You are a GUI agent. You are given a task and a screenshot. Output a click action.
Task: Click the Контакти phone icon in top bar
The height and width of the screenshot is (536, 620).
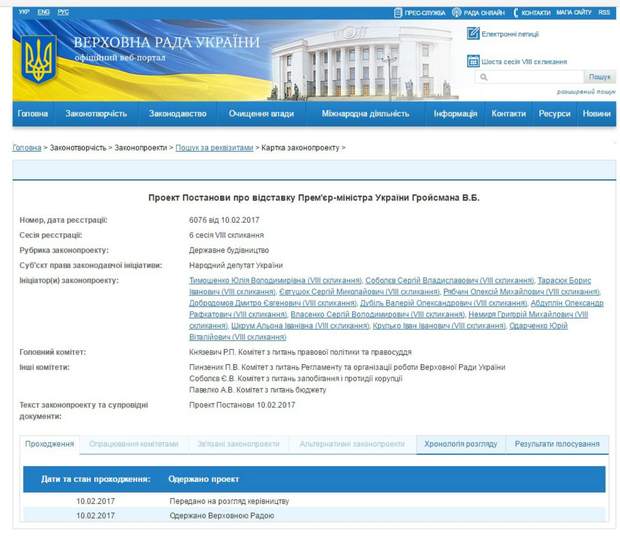point(515,13)
